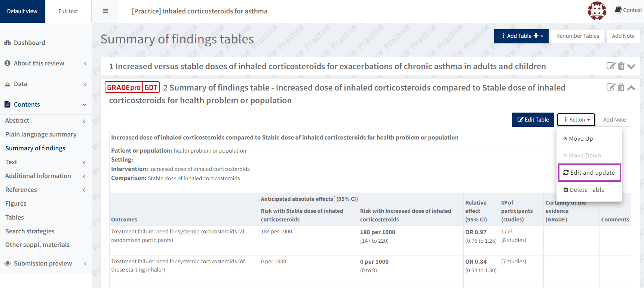Open the Context panel
This screenshot has width=644, height=288.
pyautogui.click(x=628, y=10)
